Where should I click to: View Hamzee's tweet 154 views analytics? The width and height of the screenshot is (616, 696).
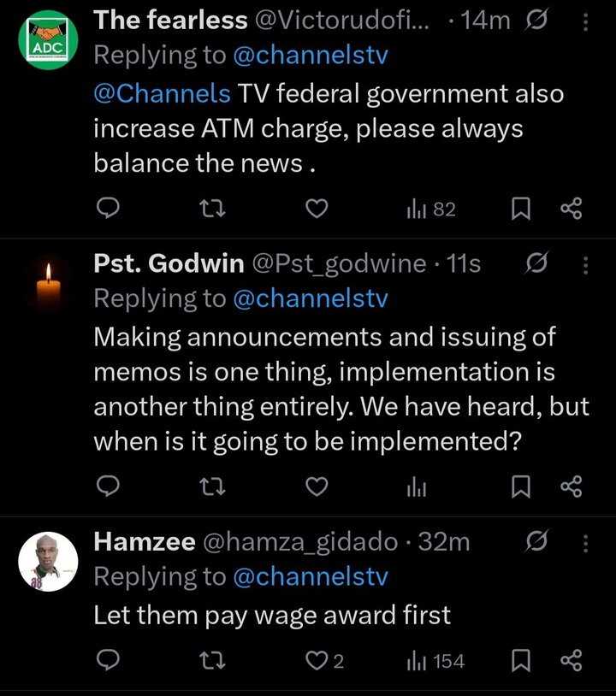tap(435, 660)
